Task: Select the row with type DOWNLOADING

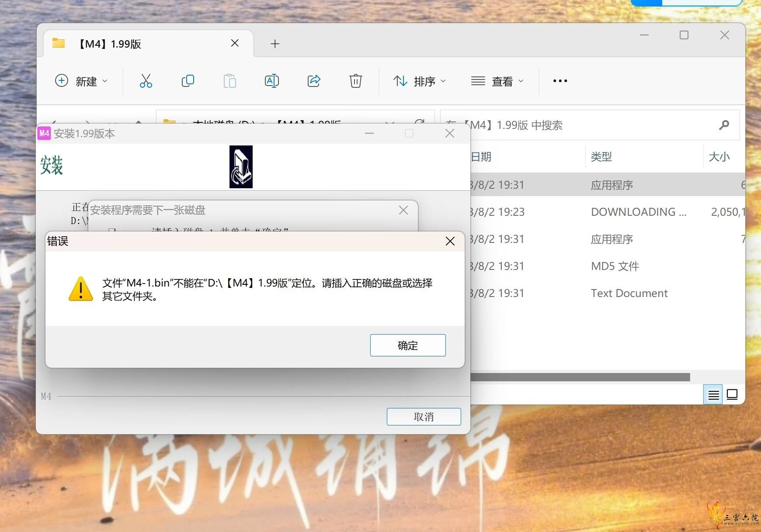Action: coord(608,212)
